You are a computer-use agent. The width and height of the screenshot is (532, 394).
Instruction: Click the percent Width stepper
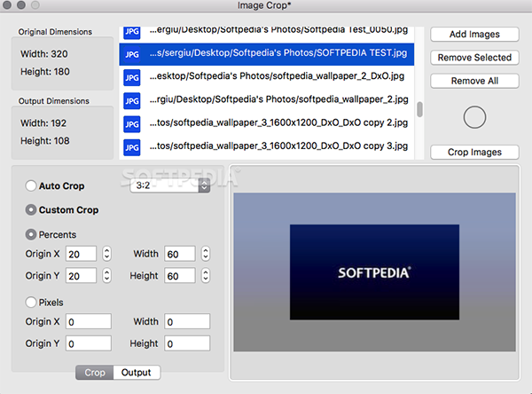pyautogui.click(x=206, y=254)
